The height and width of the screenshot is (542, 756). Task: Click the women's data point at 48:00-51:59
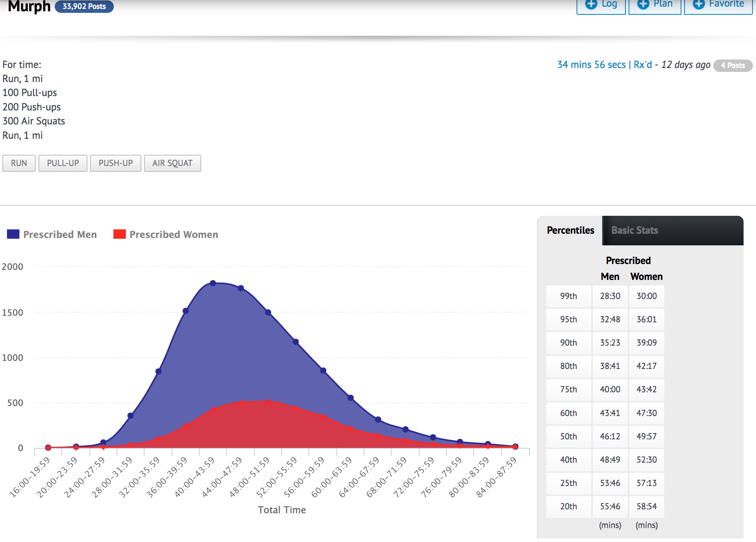(x=268, y=401)
